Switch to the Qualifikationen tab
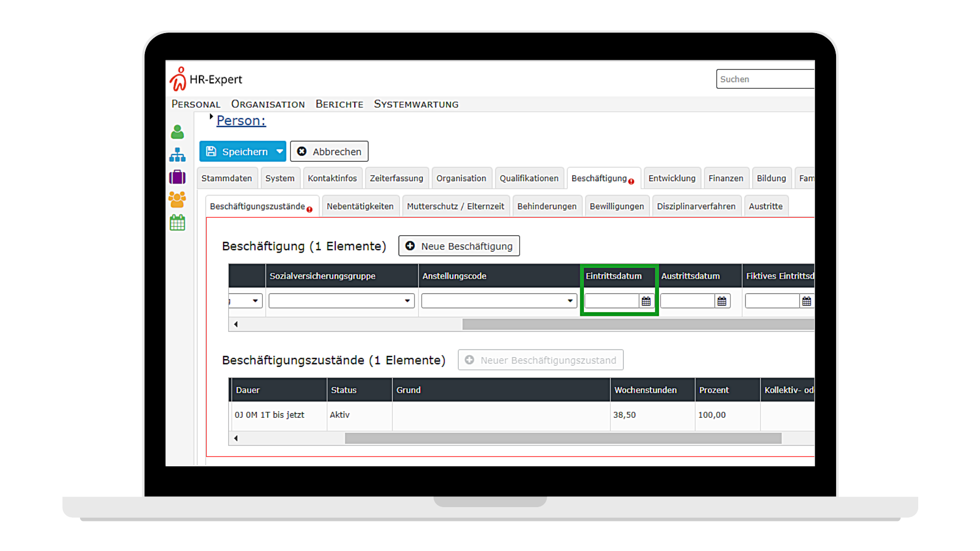 [x=529, y=178]
